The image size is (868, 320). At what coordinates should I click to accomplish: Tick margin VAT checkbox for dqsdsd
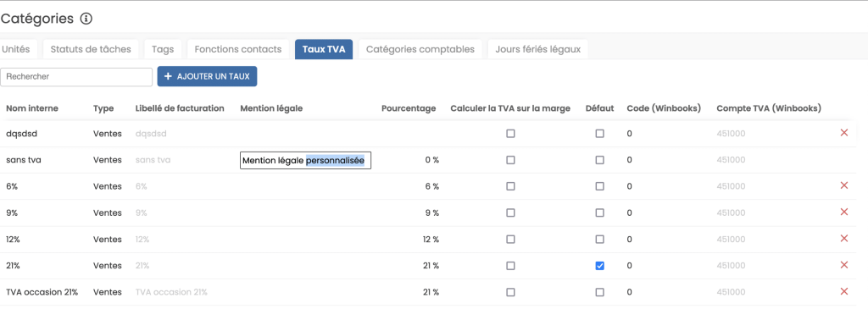(510, 133)
